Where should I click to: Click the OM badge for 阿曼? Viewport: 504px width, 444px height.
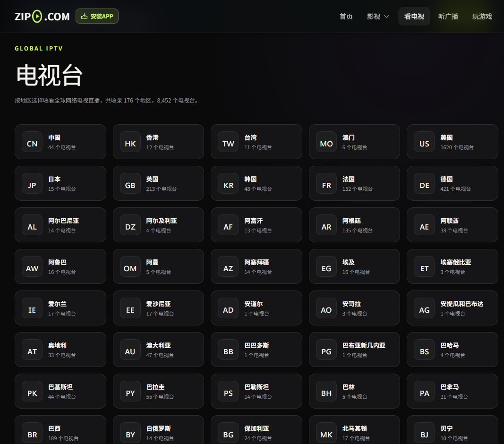(130, 266)
